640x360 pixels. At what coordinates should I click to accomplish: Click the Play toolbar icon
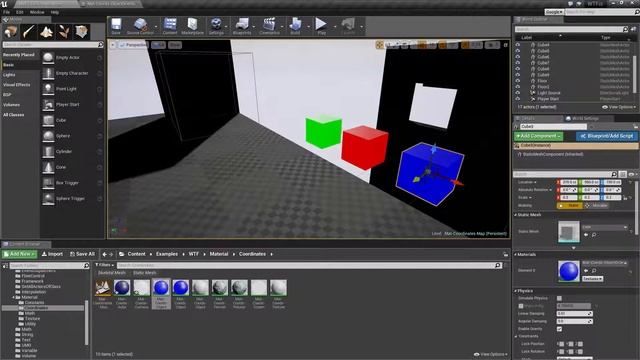tap(321, 25)
